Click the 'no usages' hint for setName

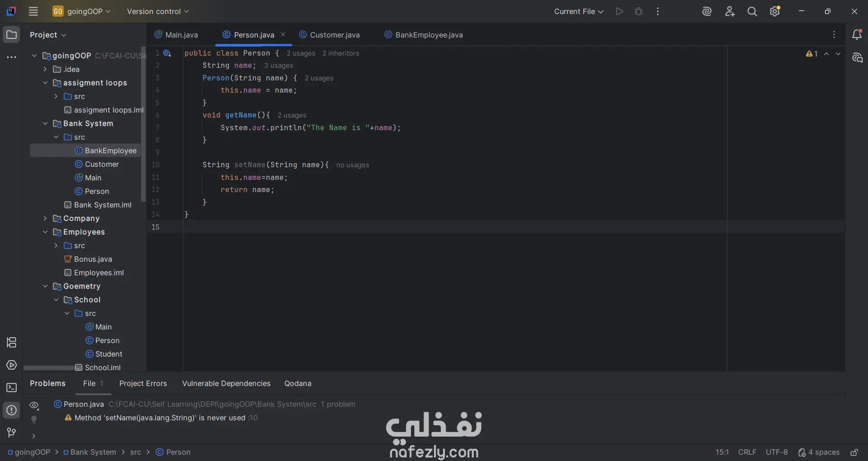click(x=353, y=165)
